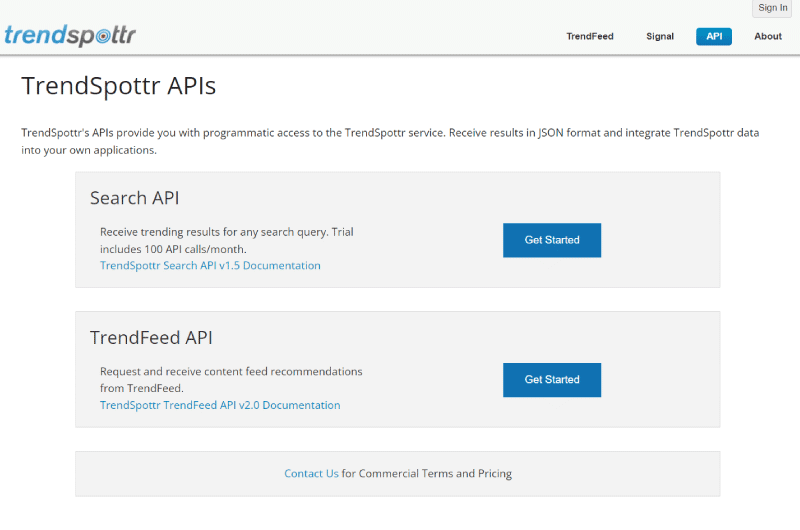Click the 'from TrendFeed.' text line
Viewport: 800px width, 530px height.
142,388
